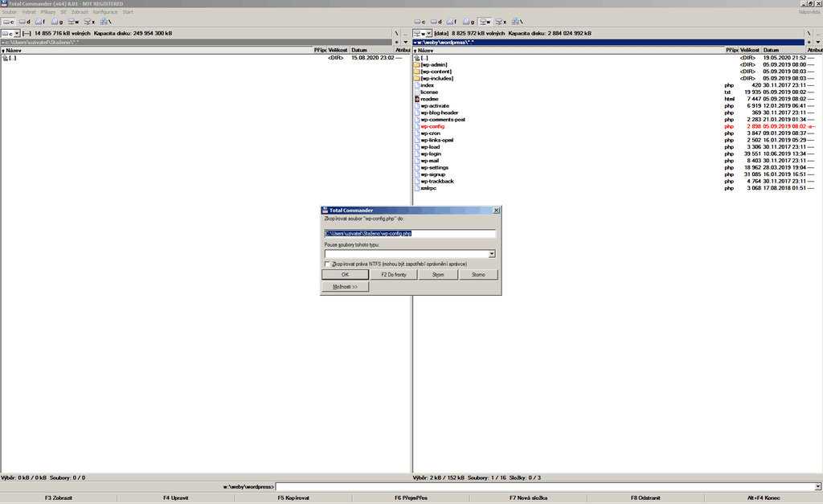Viewport: 823px width, 504px height.
Task: Select network drive x in right drive bar
Action: click(x=502, y=22)
